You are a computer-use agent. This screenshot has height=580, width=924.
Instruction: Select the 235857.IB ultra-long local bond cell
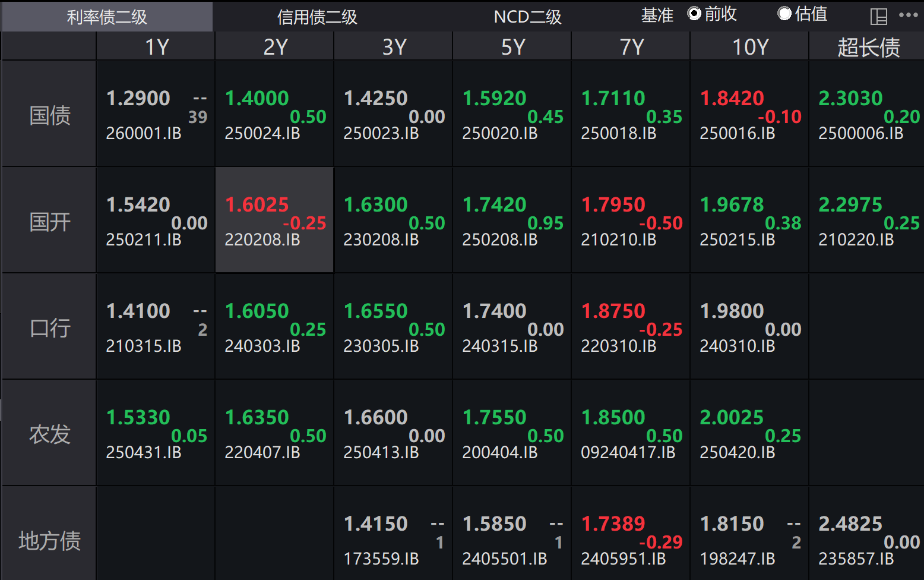click(867, 540)
